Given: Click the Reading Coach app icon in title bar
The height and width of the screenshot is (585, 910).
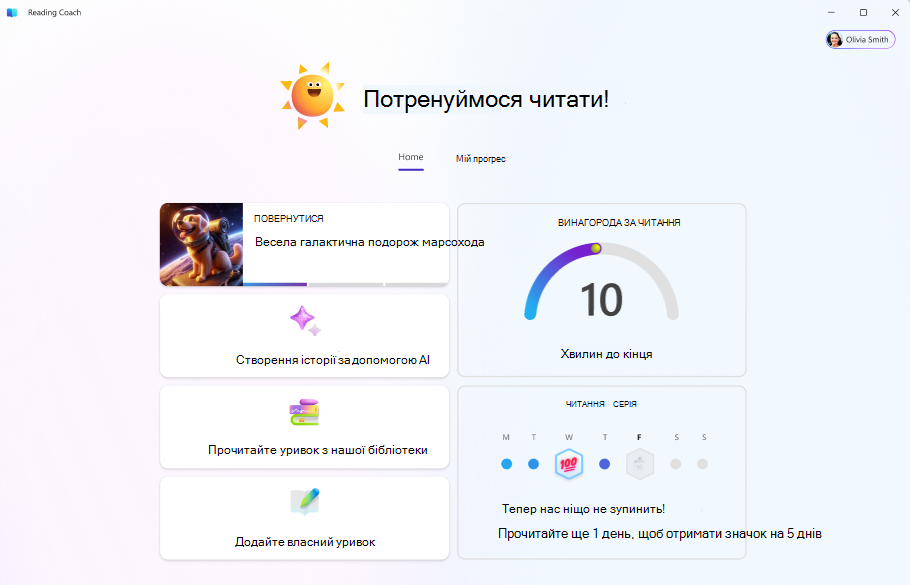Looking at the screenshot, I should (x=12, y=12).
